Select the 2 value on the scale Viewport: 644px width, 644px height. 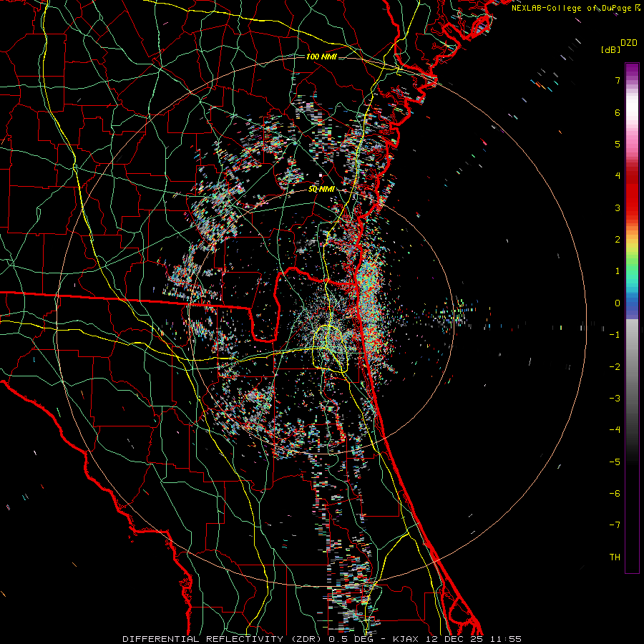pyautogui.click(x=618, y=240)
